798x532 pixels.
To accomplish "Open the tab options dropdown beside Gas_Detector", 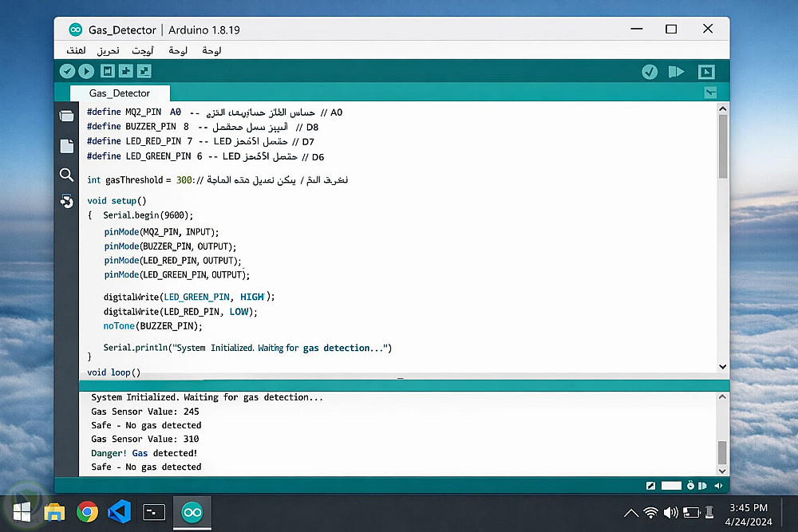I will coord(710,93).
